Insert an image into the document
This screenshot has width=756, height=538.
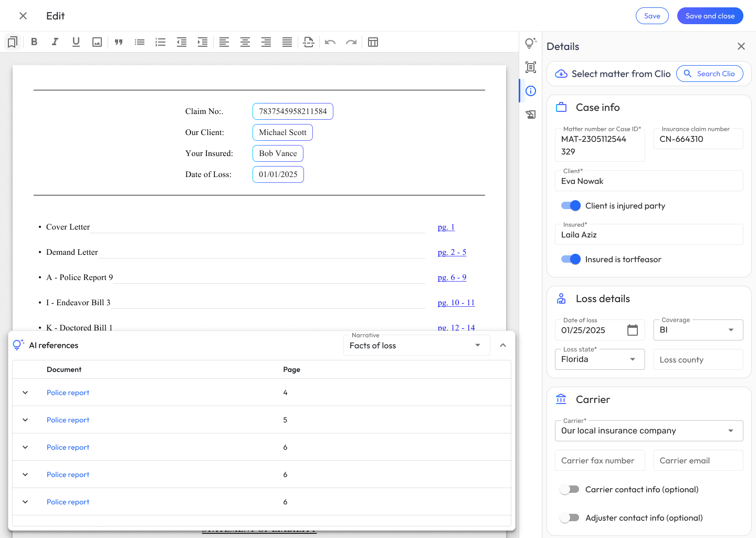pyautogui.click(x=97, y=42)
